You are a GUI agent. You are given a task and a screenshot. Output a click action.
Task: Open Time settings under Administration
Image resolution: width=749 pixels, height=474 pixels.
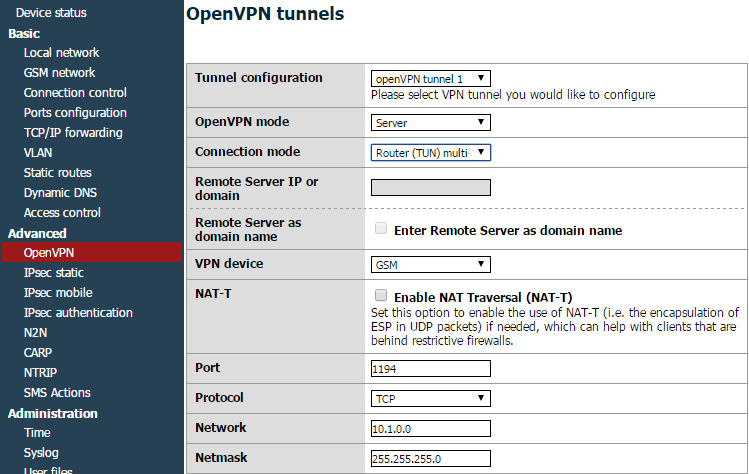point(37,433)
